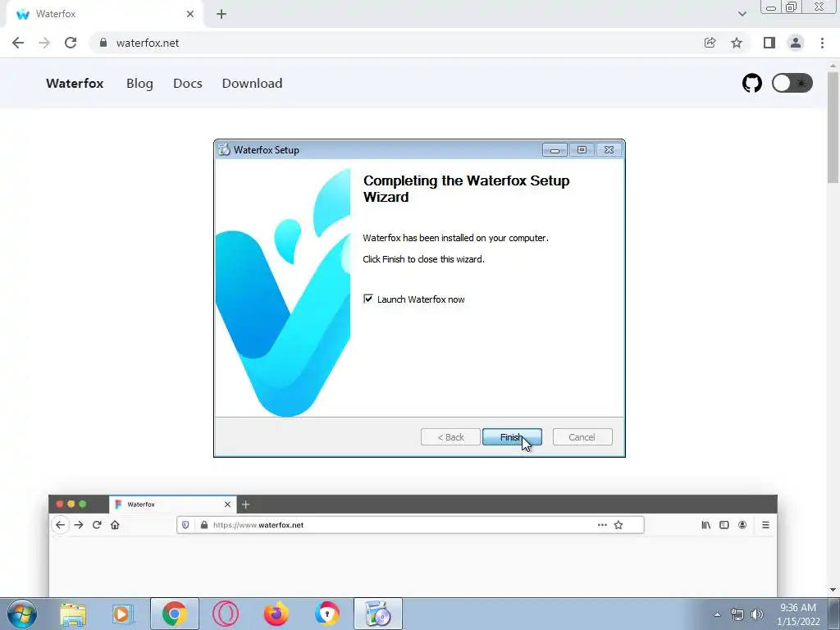Launch Opera from the taskbar
Image resolution: width=840 pixels, height=630 pixels.
point(226,614)
